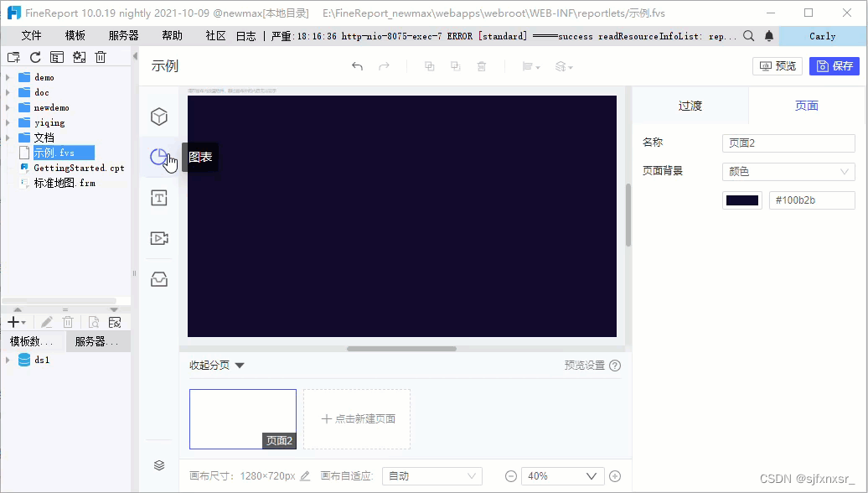Edit canvas size with the pencil icon
This screenshot has width=868, height=493.
[305, 476]
